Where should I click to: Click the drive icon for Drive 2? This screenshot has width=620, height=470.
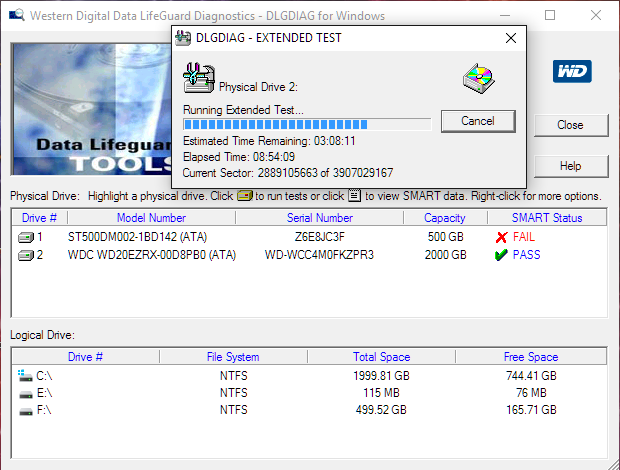[26, 255]
